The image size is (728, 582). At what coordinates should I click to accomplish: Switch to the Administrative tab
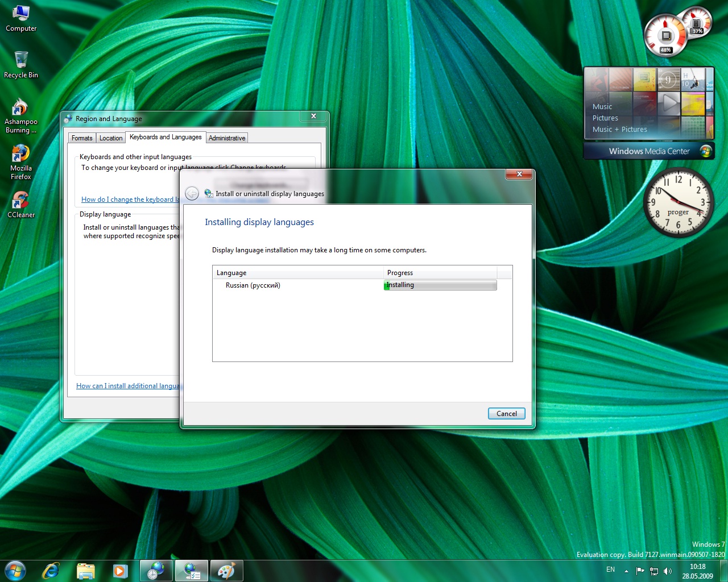pyautogui.click(x=227, y=138)
